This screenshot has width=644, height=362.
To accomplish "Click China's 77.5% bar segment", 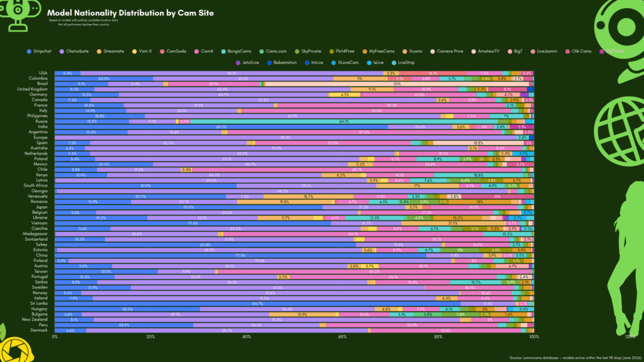I will 241,255.
